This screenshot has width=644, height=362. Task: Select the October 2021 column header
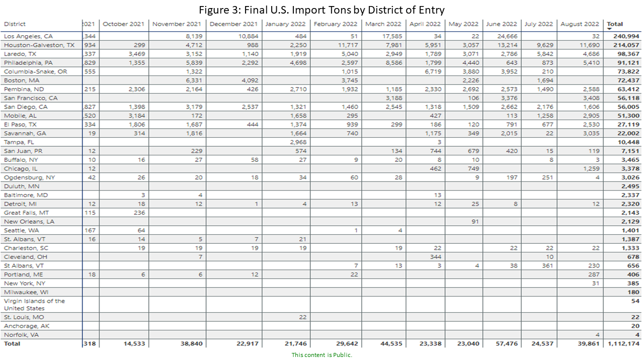[x=123, y=24]
